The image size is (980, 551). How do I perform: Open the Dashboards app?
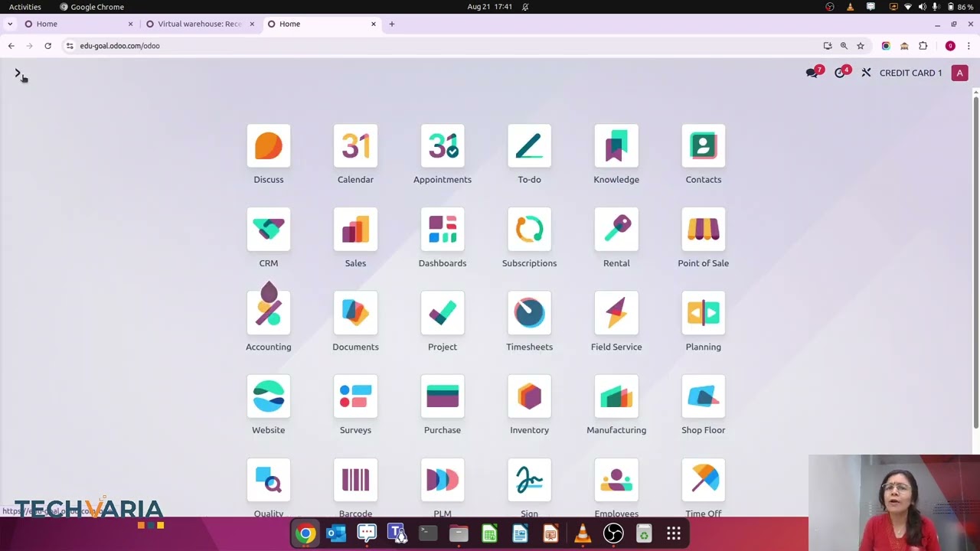[x=443, y=230]
